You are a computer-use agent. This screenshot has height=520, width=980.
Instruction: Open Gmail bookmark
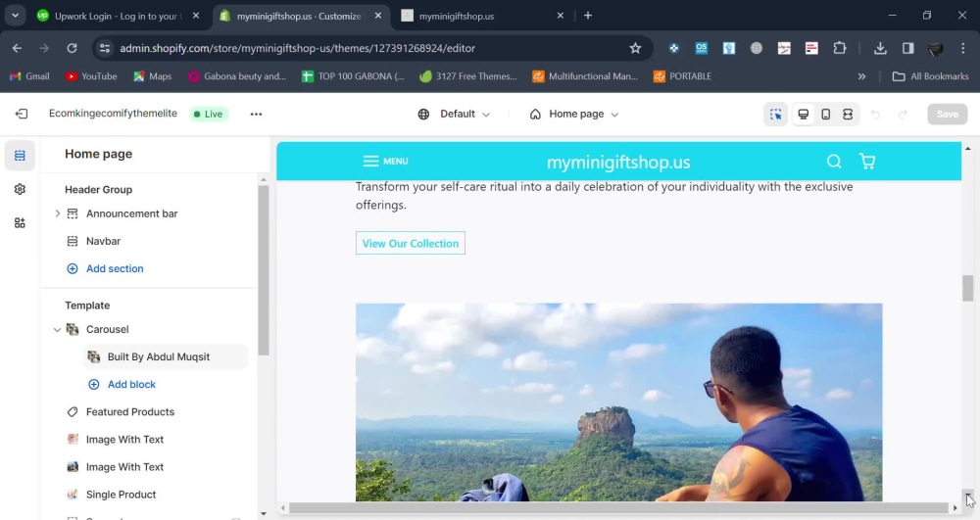[29, 76]
